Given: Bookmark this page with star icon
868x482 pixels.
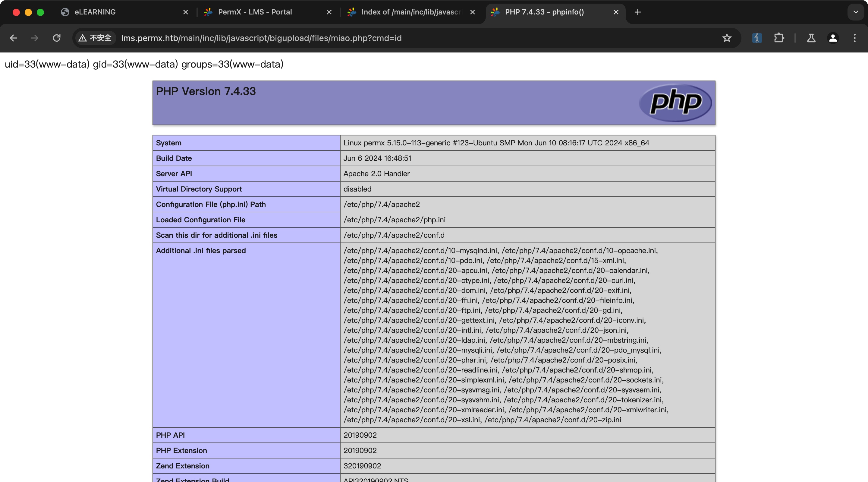Looking at the screenshot, I should click(x=726, y=38).
